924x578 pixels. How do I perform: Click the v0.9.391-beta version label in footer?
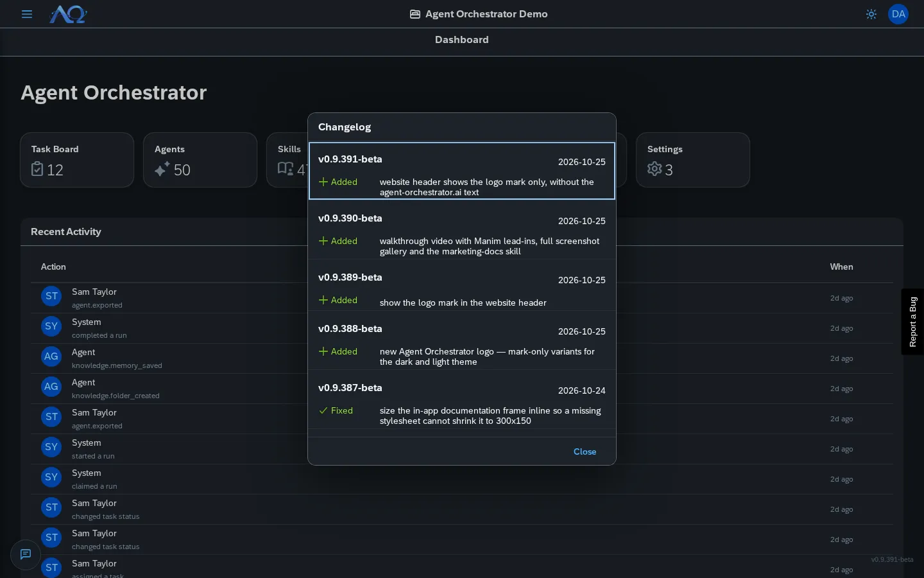click(x=892, y=559)
